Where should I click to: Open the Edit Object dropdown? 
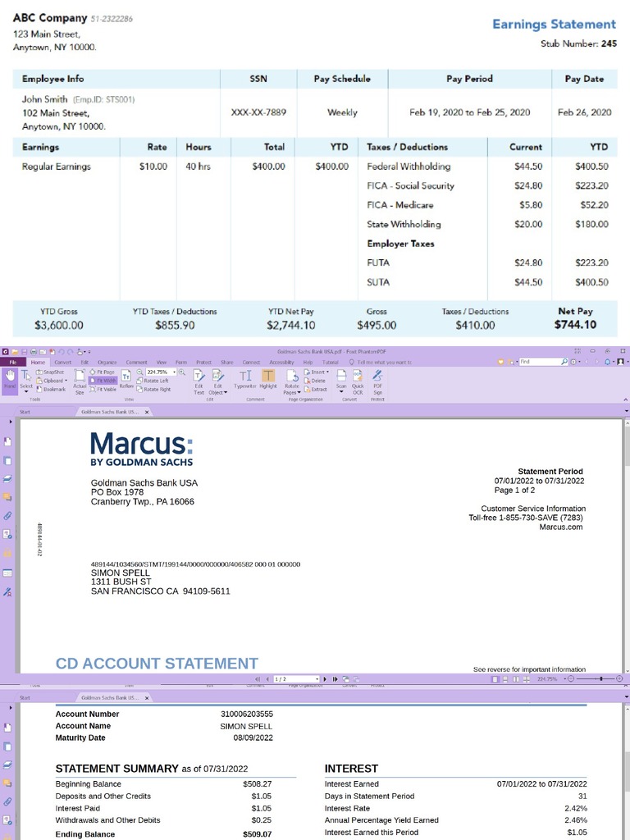pyautogui.click(x=218, y=381)
